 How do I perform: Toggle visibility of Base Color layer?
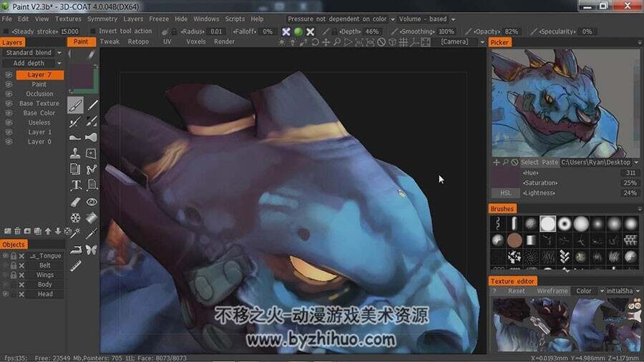click(8, 113)
